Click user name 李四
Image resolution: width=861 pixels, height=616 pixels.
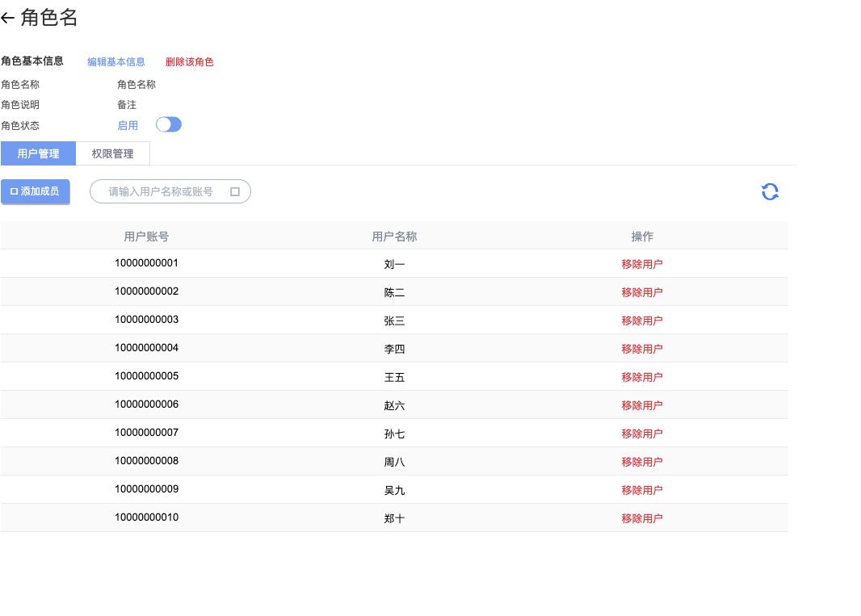[x=394, y=350]
